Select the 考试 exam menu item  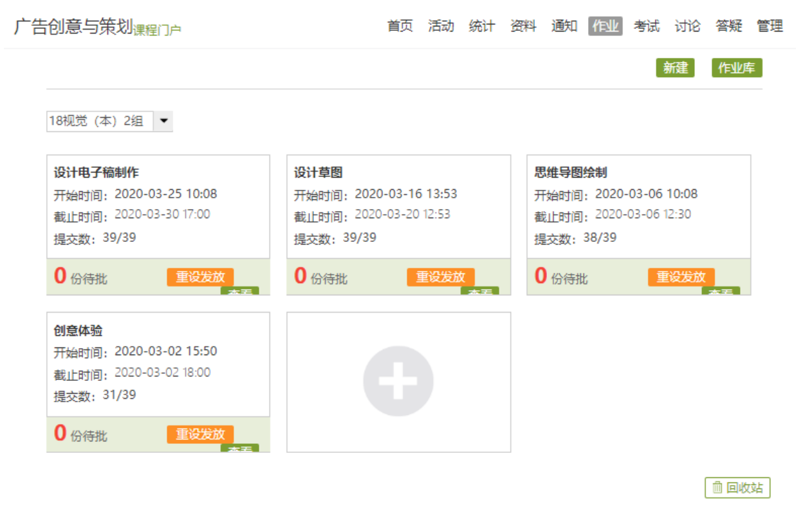(x=646, y=26)
